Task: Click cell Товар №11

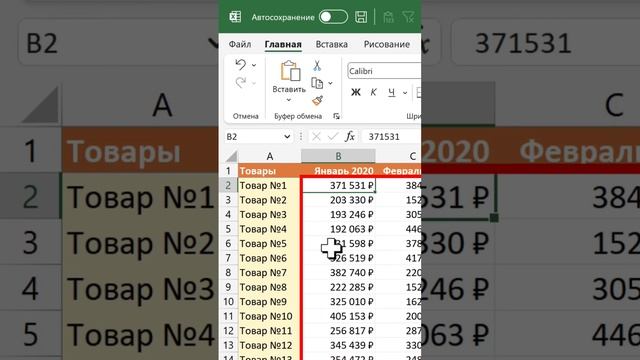Action: coord(269,331)
